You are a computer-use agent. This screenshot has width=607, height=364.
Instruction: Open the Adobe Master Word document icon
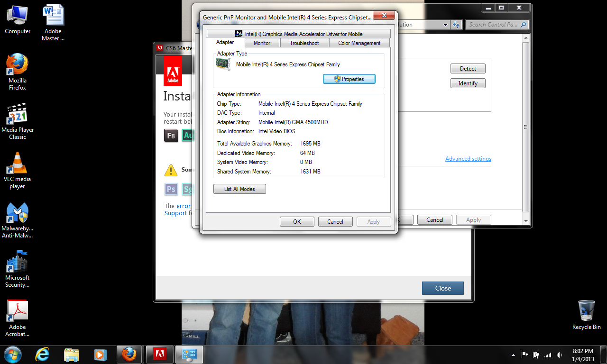(x=53, y=23)
